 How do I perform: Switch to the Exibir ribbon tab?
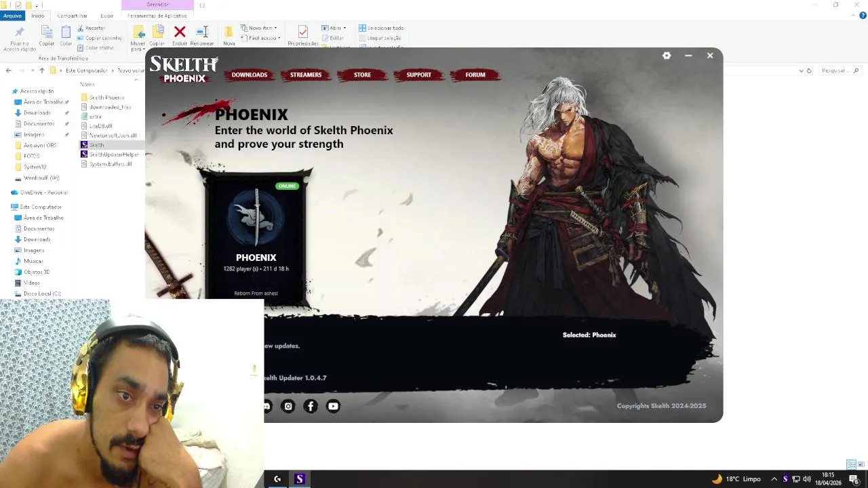pyautogui.click(x=107, y=16)
